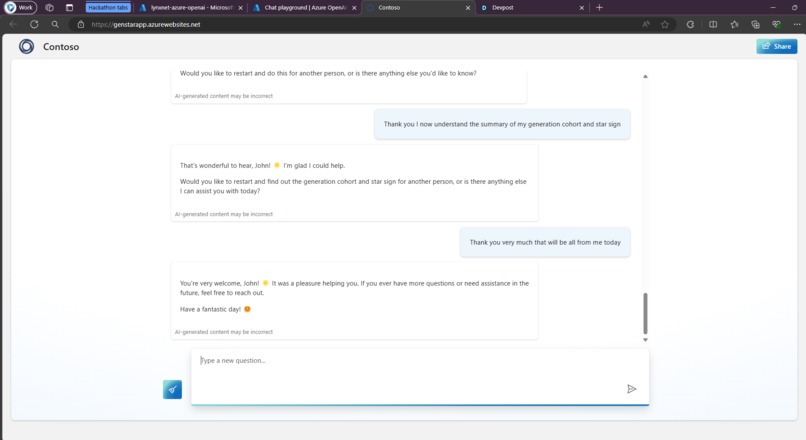Click the address bar URL
The image size is (806, 440).
146,24
